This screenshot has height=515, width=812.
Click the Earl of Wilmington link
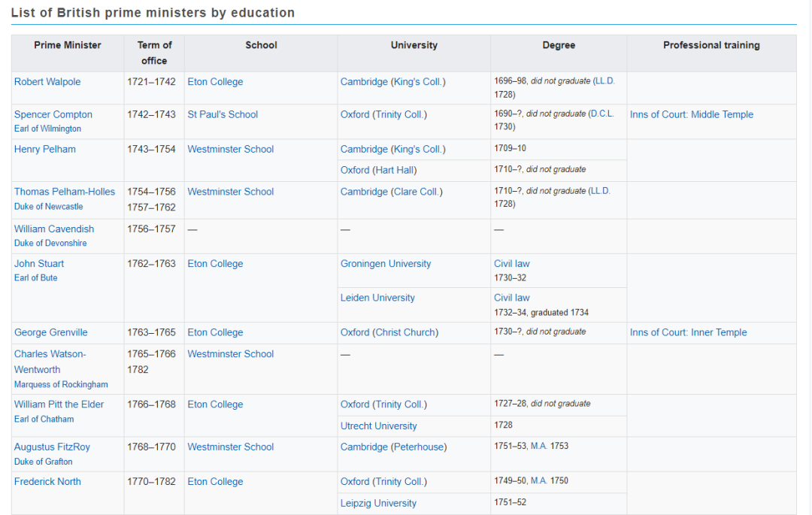[47, 129]
